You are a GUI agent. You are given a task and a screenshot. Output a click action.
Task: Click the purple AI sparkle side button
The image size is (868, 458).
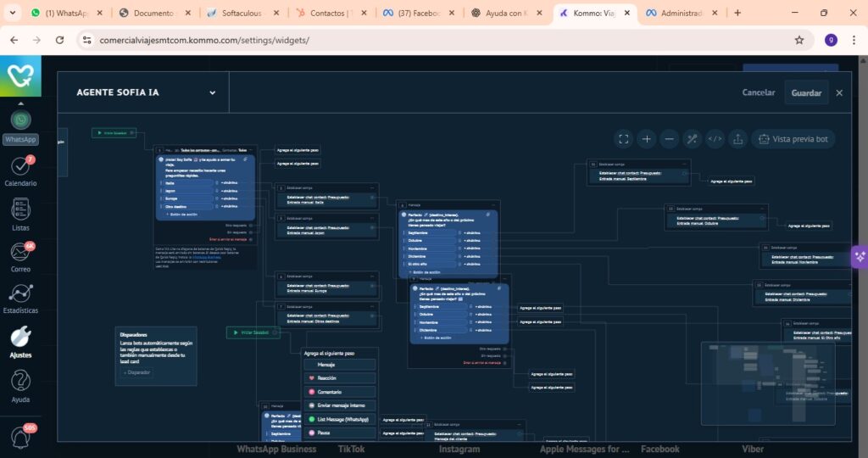click(x=860, y=256)
